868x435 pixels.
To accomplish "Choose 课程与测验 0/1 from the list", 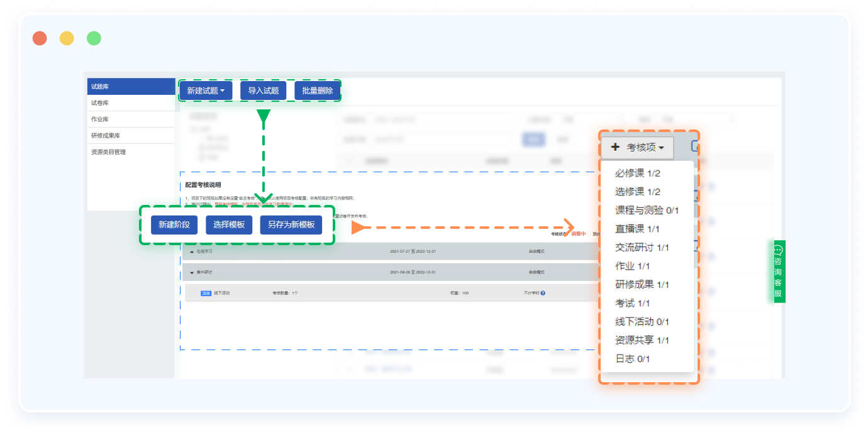I will pyautogui.click(x=647, y=210).
